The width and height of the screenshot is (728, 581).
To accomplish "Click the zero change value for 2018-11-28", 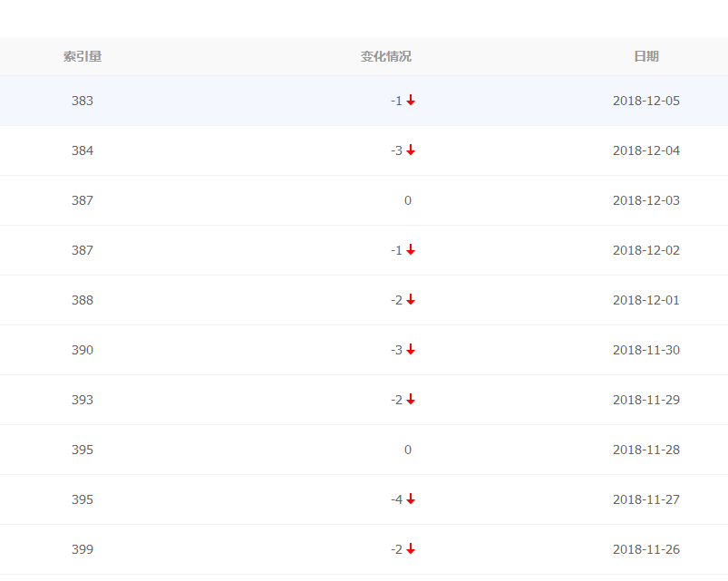I will [x=408, y=450].
